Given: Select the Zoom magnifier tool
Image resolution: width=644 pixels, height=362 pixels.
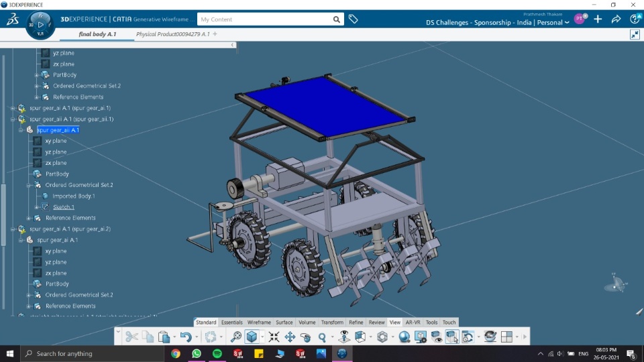Looking at the screenshot, I should [x=323, y=337].
